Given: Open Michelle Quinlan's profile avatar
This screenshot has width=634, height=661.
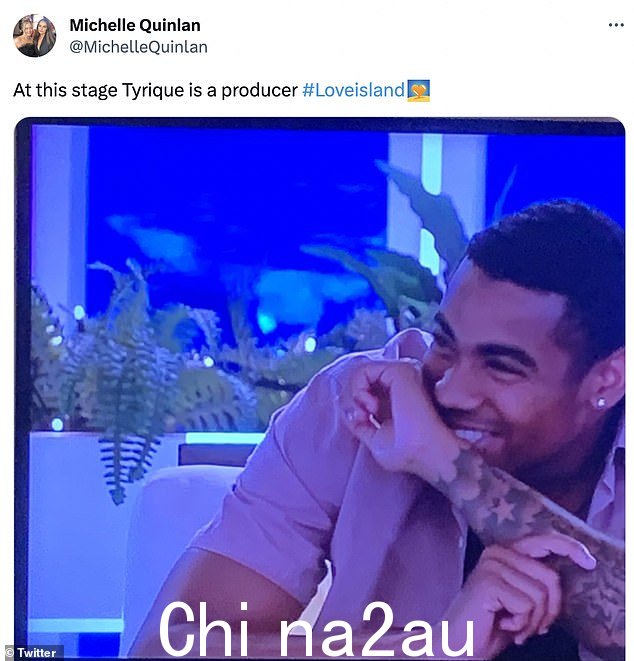Looking at the screenshot, I should pos(35,36).
